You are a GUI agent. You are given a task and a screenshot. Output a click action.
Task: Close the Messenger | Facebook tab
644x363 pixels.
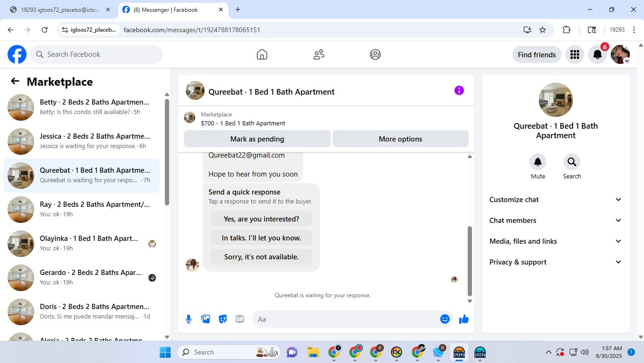[221, 9]
